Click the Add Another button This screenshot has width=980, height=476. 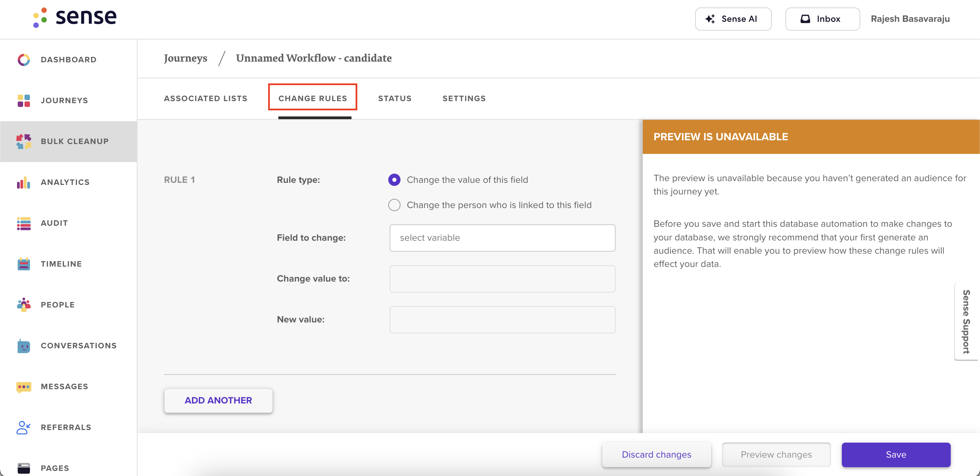pos(218,400)
